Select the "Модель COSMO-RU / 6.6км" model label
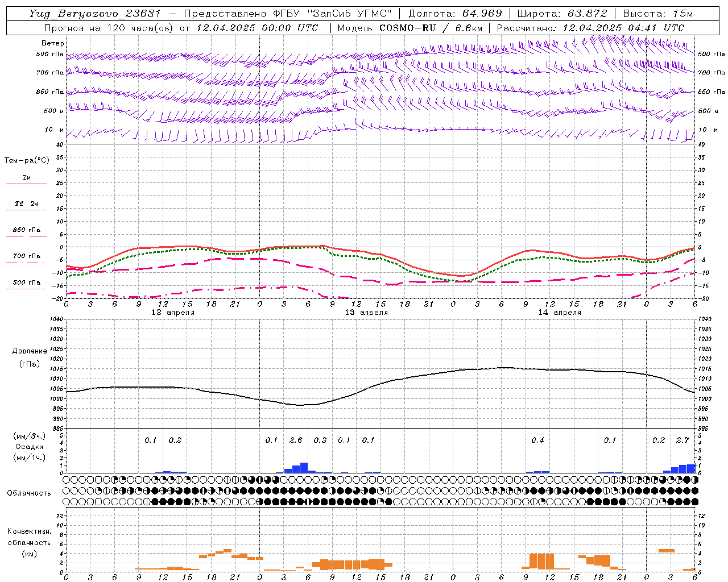The image size is (728, 582). pyautogui.click(x=409, y=28)
